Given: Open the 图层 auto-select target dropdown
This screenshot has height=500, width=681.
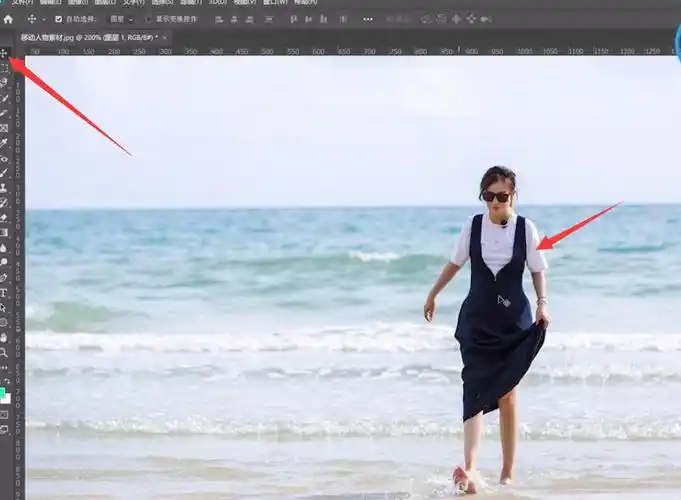Looking at the screenshot, I should point(122,19).
